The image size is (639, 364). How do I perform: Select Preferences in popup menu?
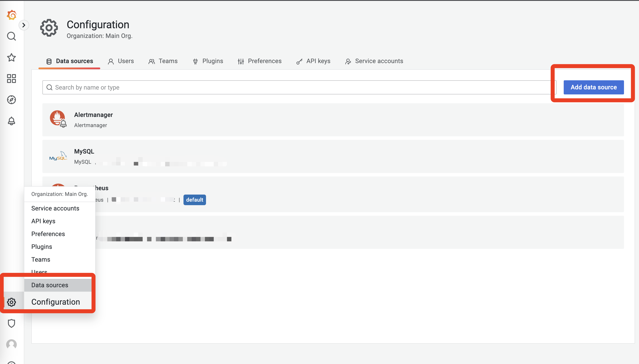pyautogui.click(x=48, y=234)
